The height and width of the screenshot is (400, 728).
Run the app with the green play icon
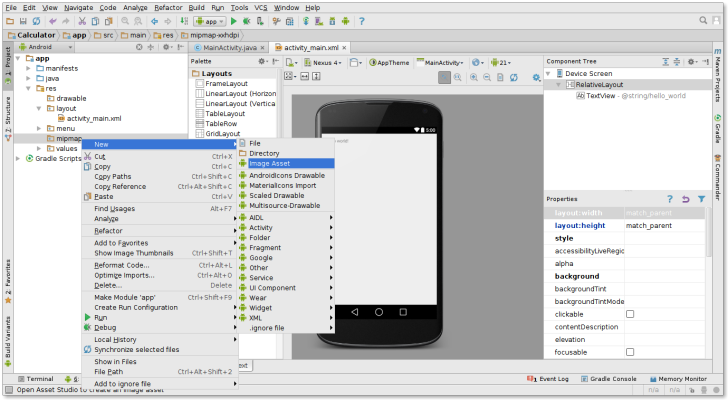click(234, 21)
